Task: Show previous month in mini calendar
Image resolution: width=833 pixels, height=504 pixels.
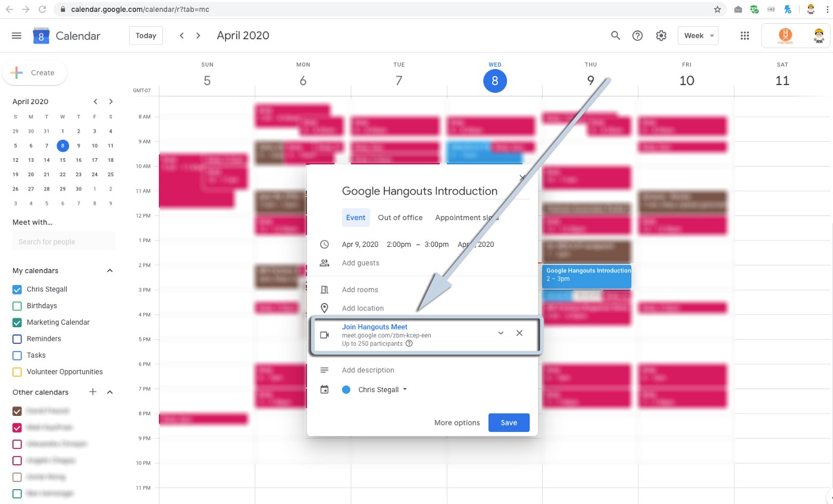Action: tap(95, 102)
